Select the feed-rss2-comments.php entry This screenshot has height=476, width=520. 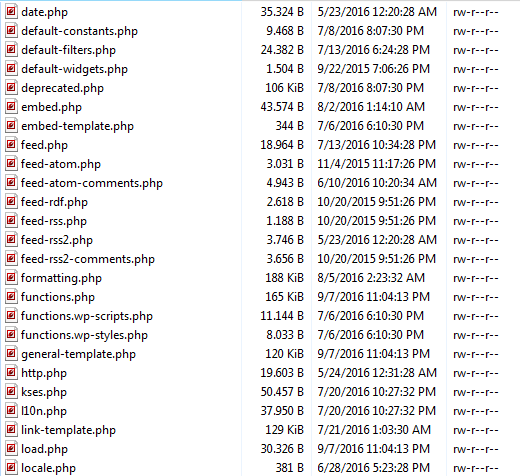point(88,259)
